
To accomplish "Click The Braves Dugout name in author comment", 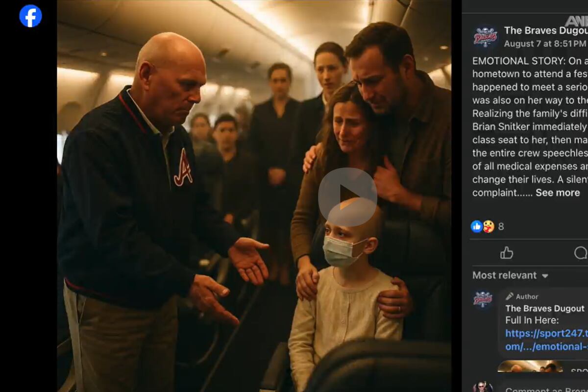I will click(545, 309).
